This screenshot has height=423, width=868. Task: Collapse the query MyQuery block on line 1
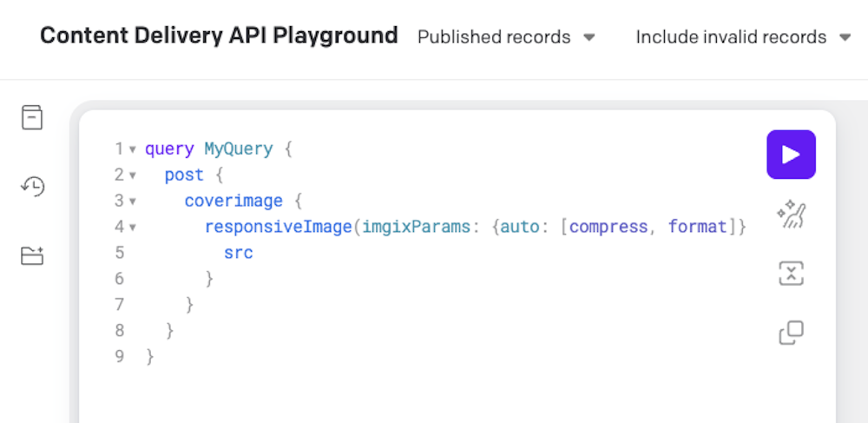(133, 149)
